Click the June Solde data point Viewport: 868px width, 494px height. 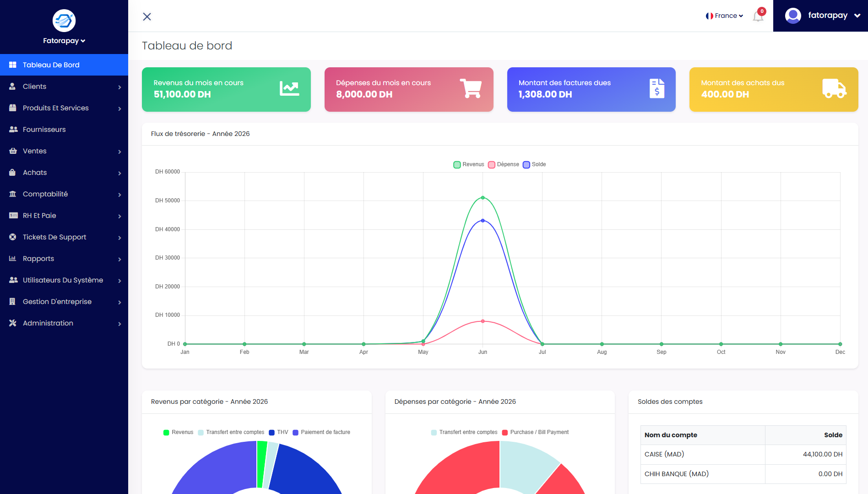point(483,221)
